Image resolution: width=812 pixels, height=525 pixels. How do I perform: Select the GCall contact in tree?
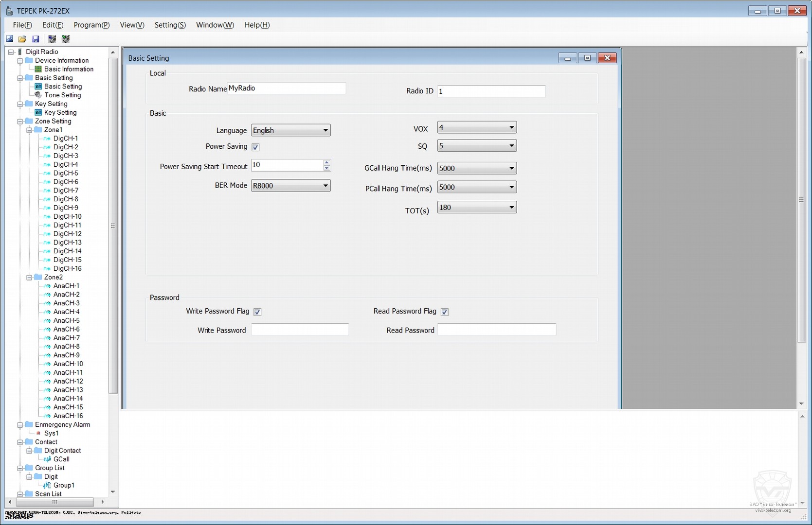tap(61, 459)
